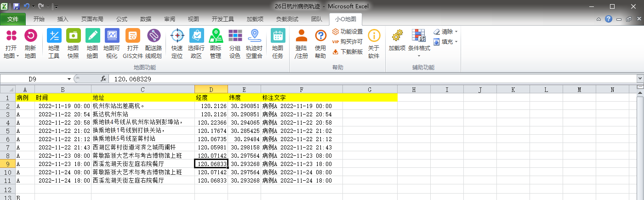The width and height of the screenshot is (644, 200).
Task: Select cell 抵达杭州东站
Action: (x=143, y=114)
